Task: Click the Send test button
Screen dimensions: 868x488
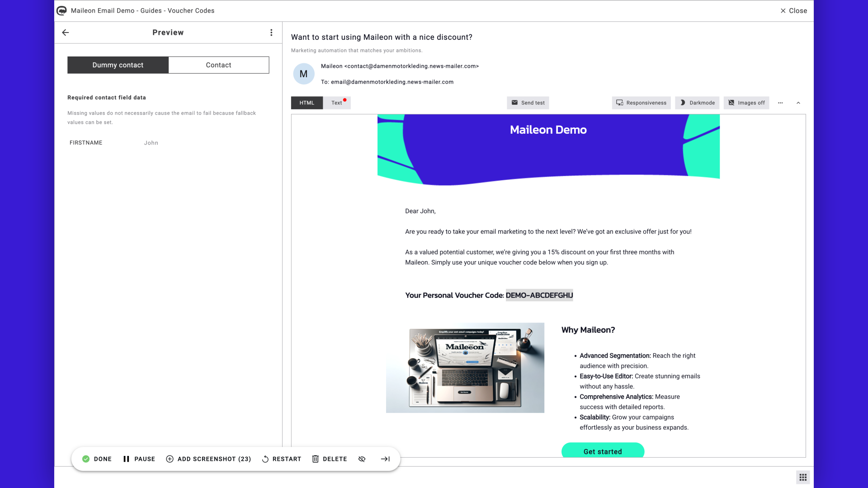Action: point(528,103)
